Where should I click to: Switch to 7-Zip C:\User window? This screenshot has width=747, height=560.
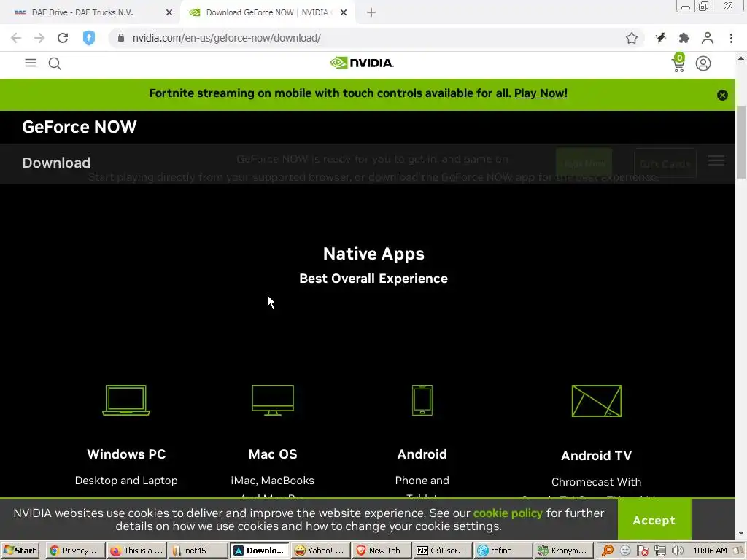click(x=443, y=551)
